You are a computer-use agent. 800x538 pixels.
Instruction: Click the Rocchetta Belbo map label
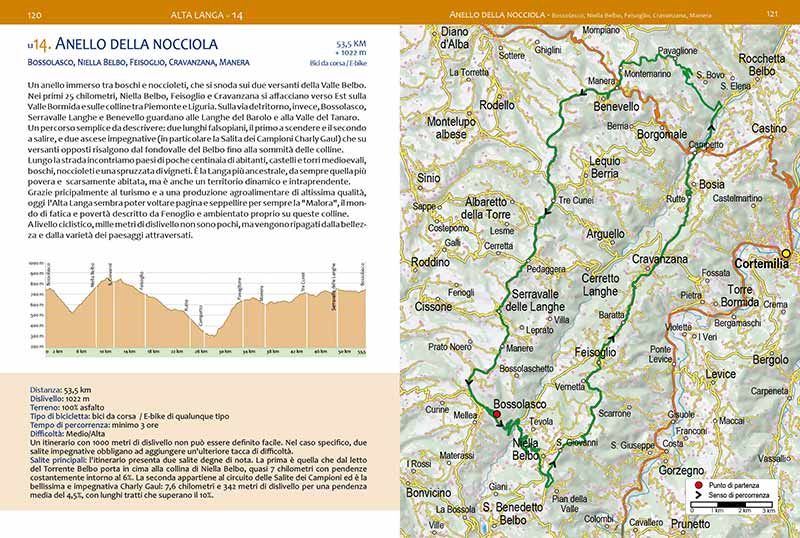click(x=762, y=65)
